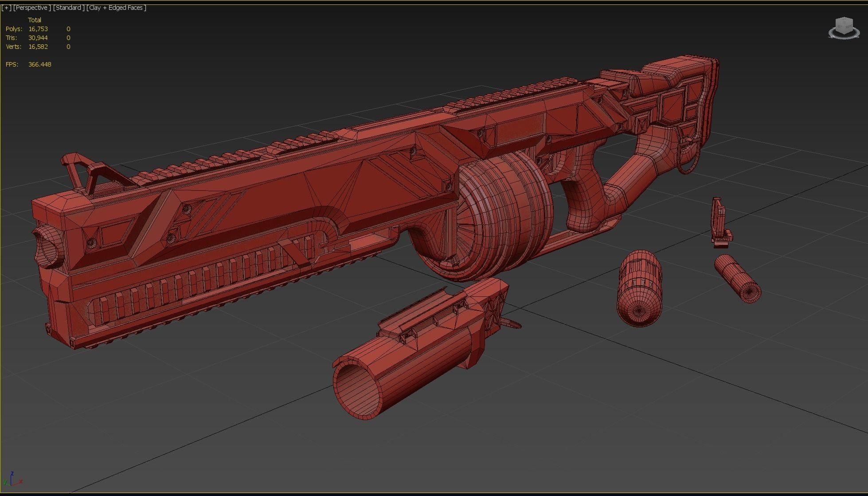Select the Verts count 16,582
This screenshot has height=496, width=868.
(38, 47)
